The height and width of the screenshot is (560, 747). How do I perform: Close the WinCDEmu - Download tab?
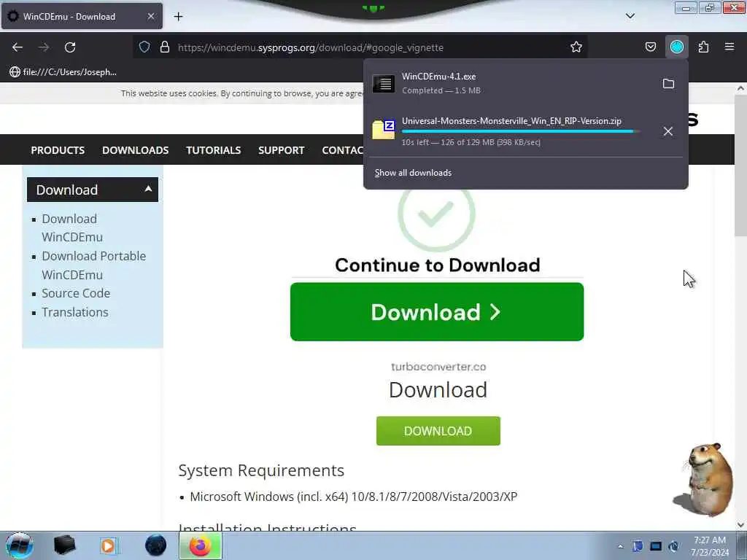tap(150, 16)
